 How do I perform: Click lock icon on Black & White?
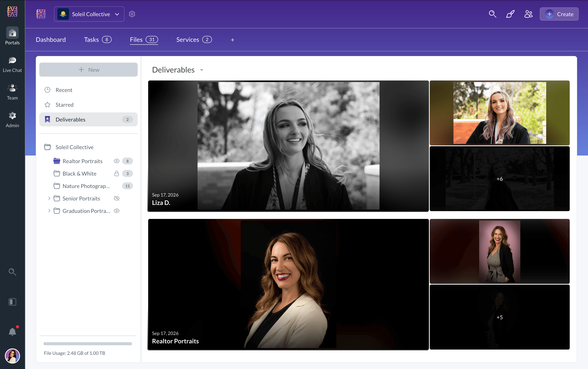(x=117, y=174)
